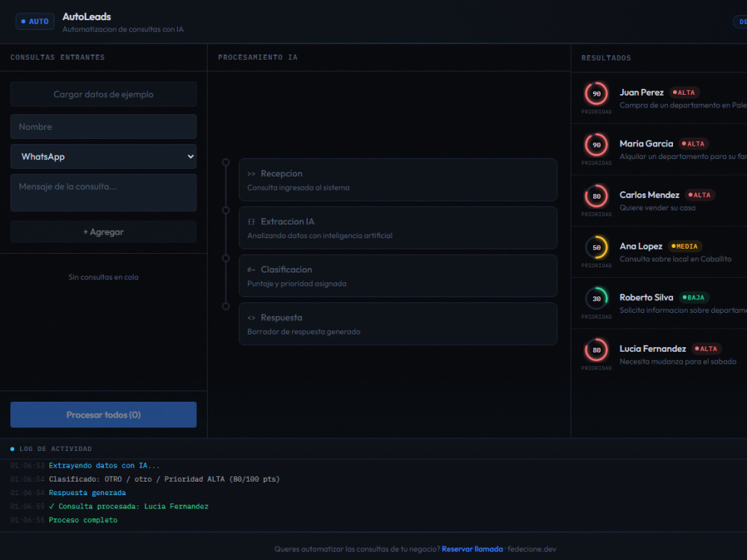Click the Procesamiento IA panel header

388,57
